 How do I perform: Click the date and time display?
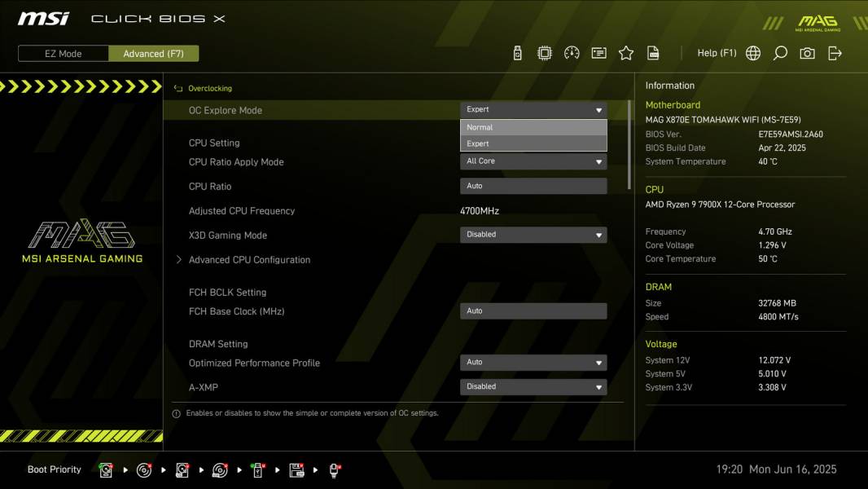point(776,469)
